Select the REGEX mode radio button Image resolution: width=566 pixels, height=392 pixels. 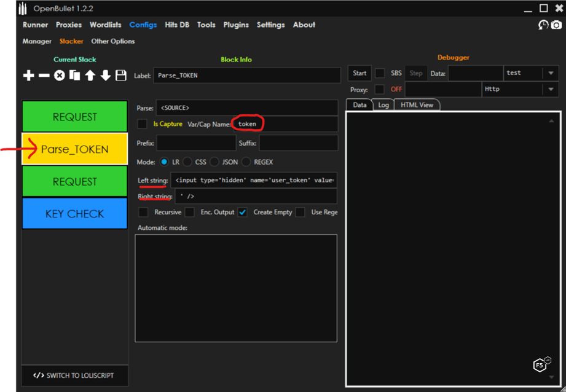[x=246, y=162]
